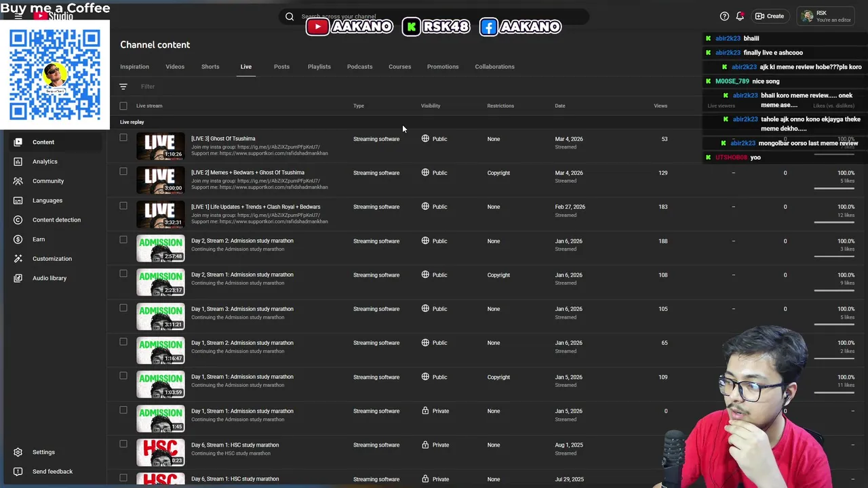Open Audio library icon
The height and width of the screenshot is (488, 868).
(18, 278)
